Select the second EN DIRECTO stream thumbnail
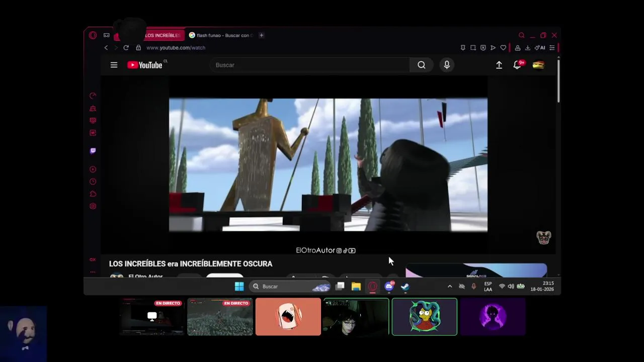This screenshot has height=362, width=644. click(x=220, y=317)
